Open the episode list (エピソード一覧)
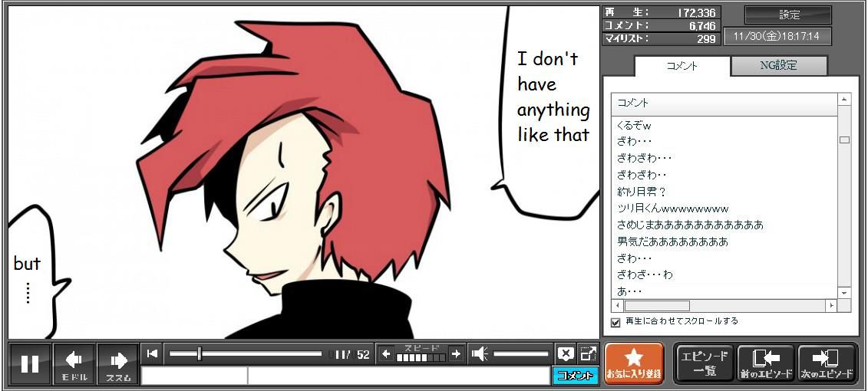The image size is (868, 391). click(x=704, y=363)
